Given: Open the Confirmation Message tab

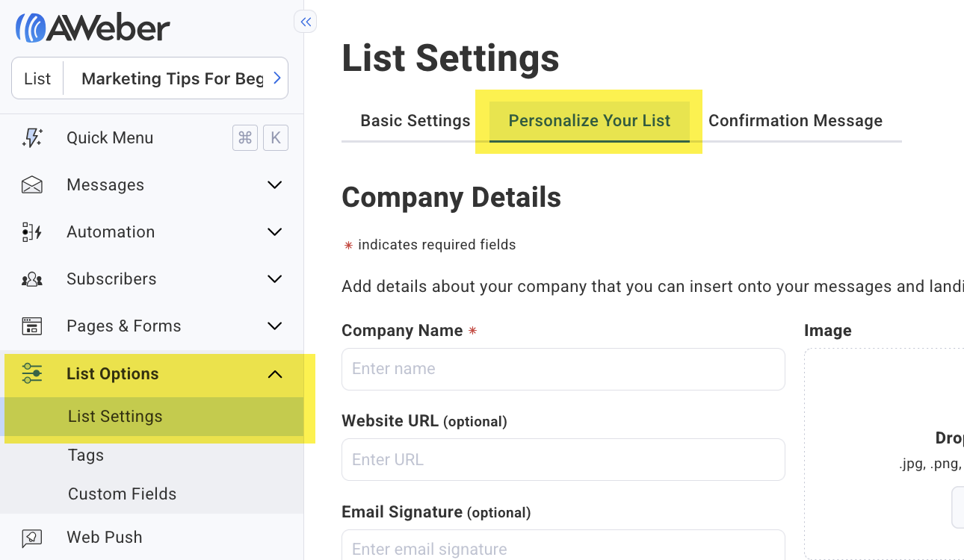Looking at the screenshot, I should tap(795, 120).
